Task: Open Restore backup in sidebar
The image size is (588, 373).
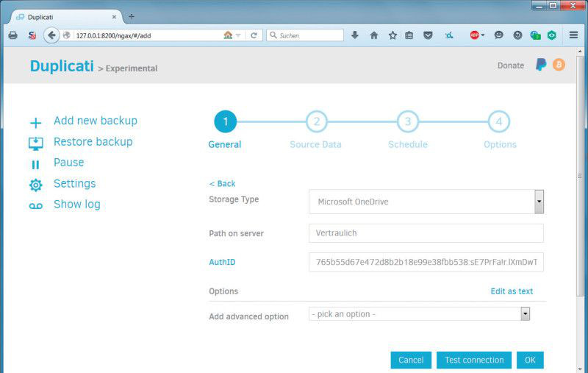Action: [x=93, y=142]
